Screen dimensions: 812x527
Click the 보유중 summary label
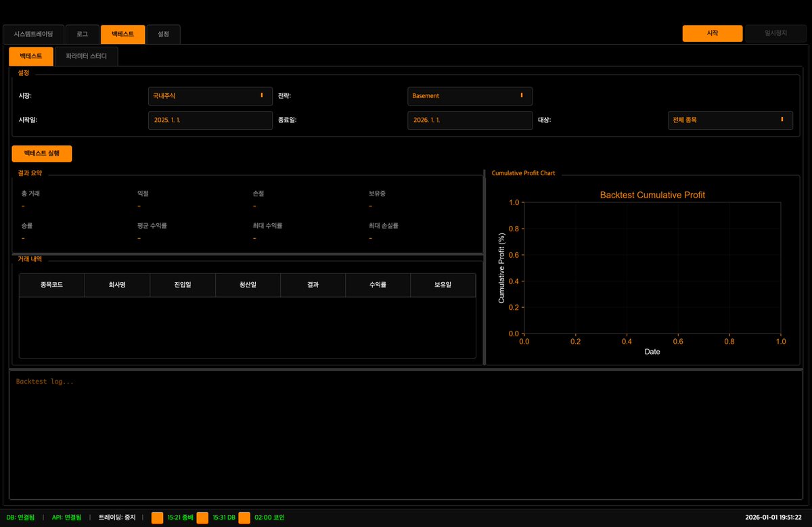point(378,193)
